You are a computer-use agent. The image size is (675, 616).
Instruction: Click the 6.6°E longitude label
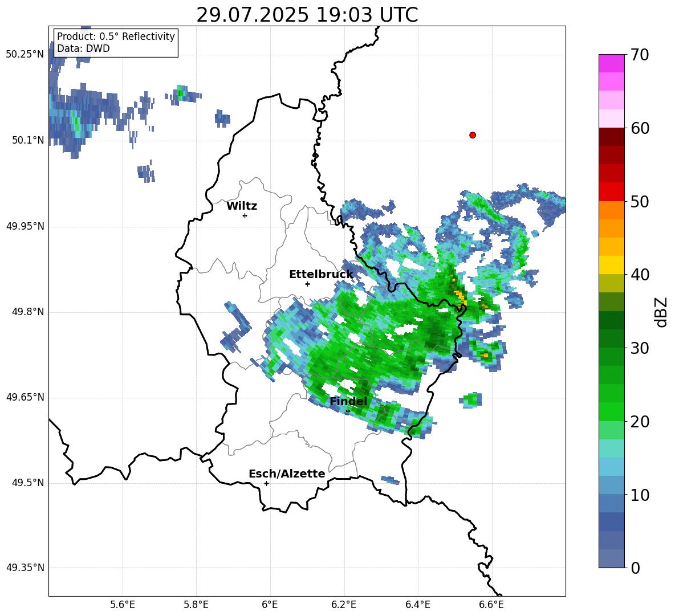pyautogui.click(x=491, y=605)
